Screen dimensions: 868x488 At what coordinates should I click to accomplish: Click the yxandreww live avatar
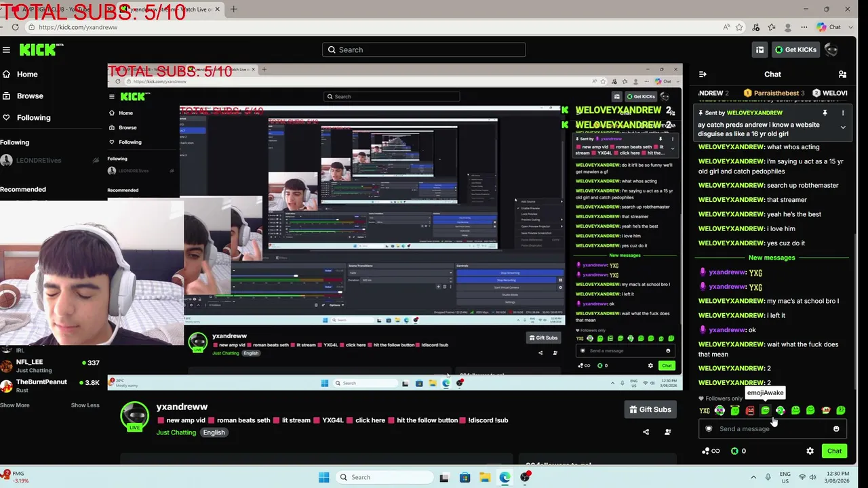(134, 415)
